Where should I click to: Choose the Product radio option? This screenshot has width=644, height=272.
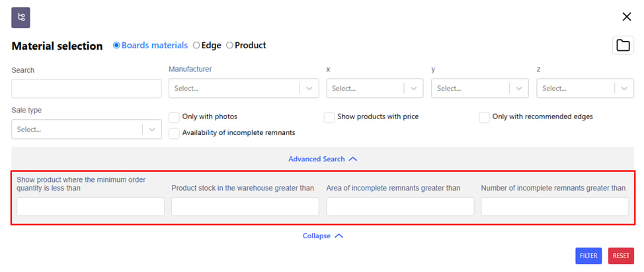pos(229,46)
